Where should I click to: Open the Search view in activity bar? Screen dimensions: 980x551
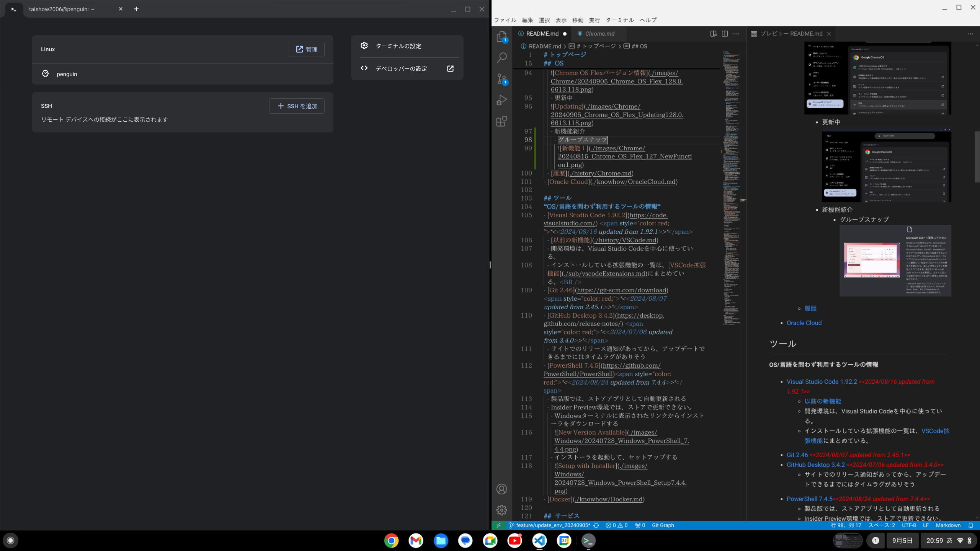point(501,58)
